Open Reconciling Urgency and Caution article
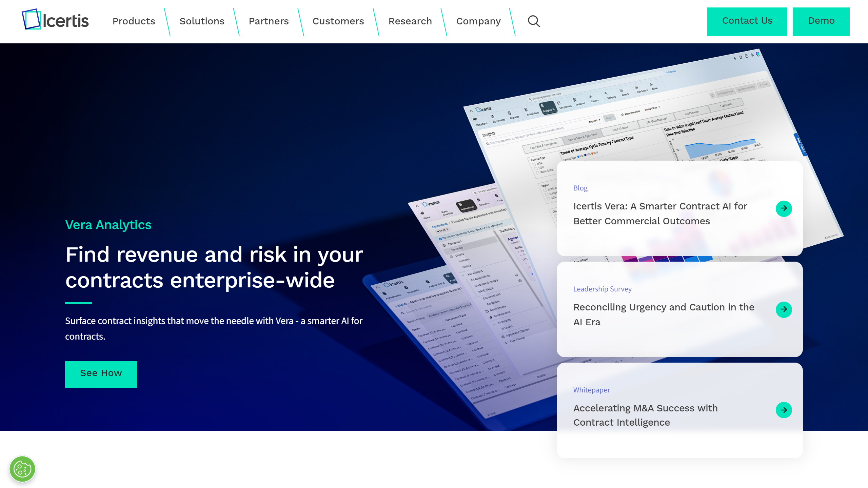This screenshot has height=488, width=868. [x=664, y=314]
